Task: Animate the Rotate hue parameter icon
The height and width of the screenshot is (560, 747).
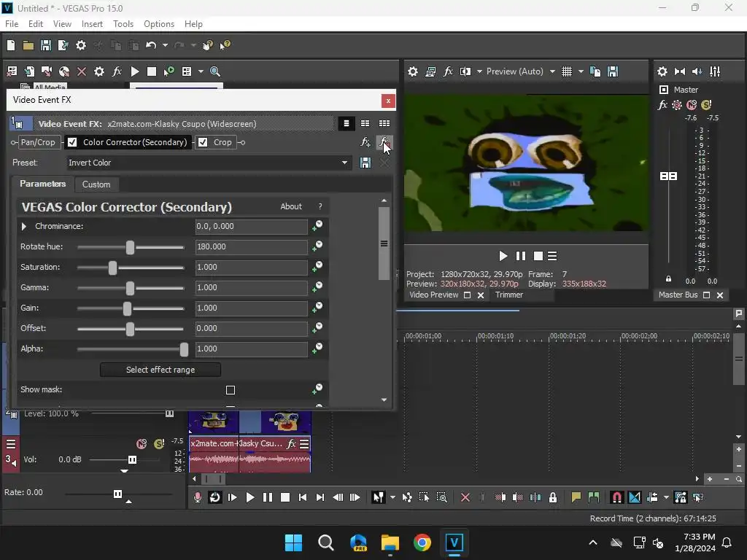Action: 317,246
